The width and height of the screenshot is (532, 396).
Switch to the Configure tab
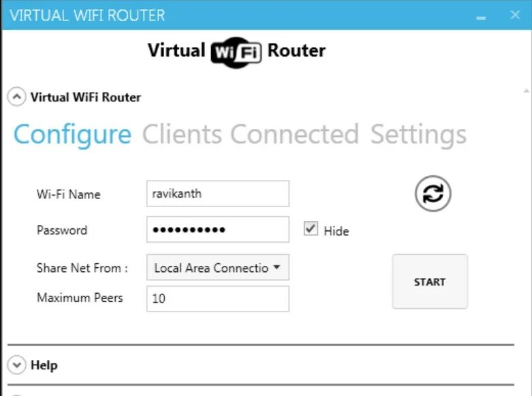coord(72,135)
